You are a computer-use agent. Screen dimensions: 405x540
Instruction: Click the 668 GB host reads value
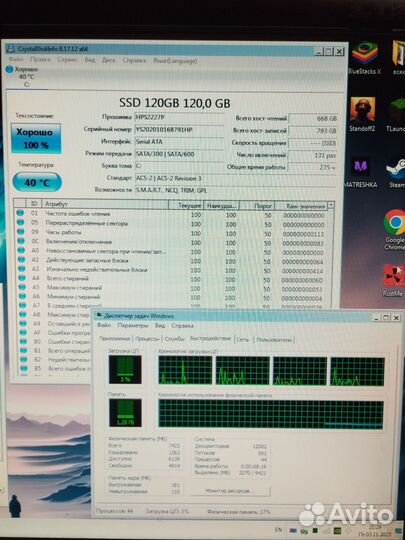click(x=313, y=118)
